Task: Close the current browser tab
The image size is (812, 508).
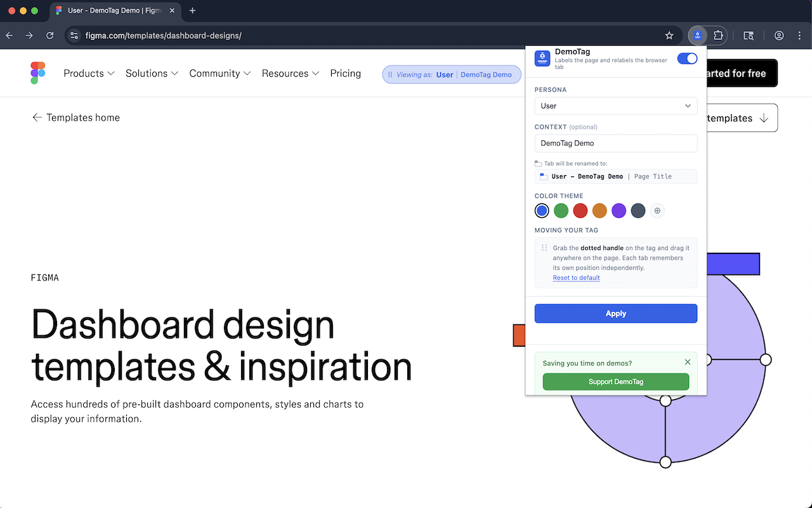Action: (171, 11)
